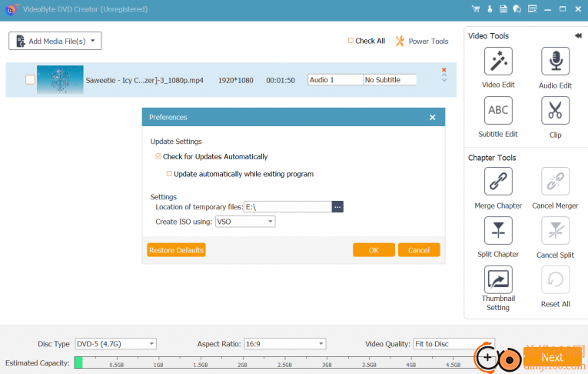Screen dimensions: 588x374
Task: Click the Cancel Merger icon
Action: (x=555, y=182)
